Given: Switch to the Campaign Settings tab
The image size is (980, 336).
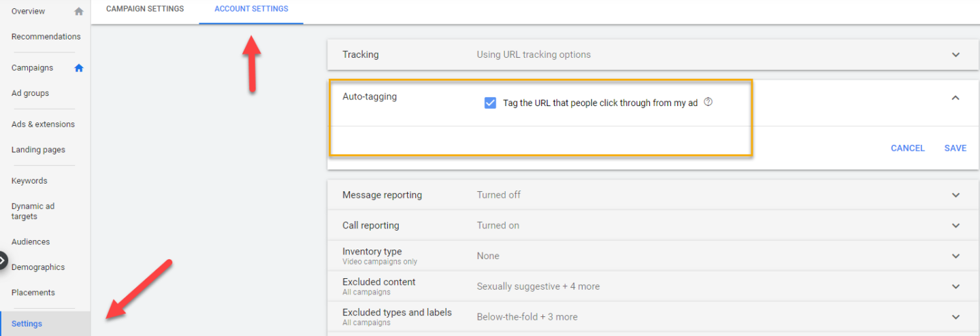Looking at the screenshot, I should coord(145,9).
